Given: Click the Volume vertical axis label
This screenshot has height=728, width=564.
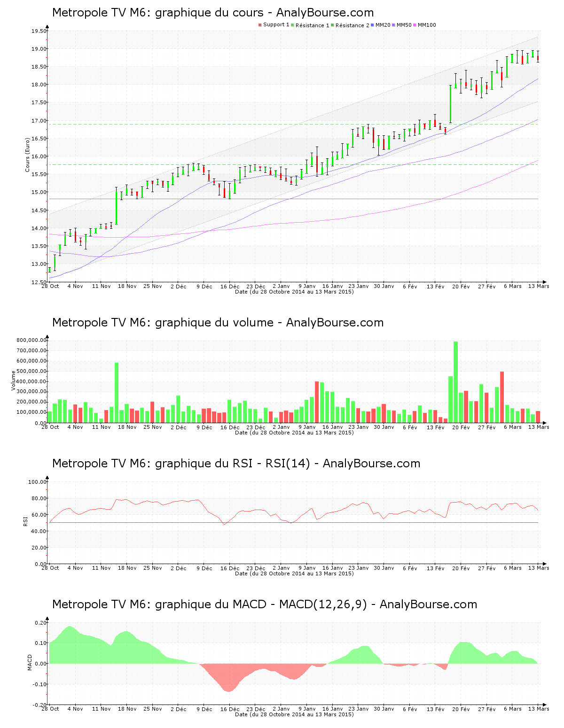Looking at the screenshot, I should (14, 380).
